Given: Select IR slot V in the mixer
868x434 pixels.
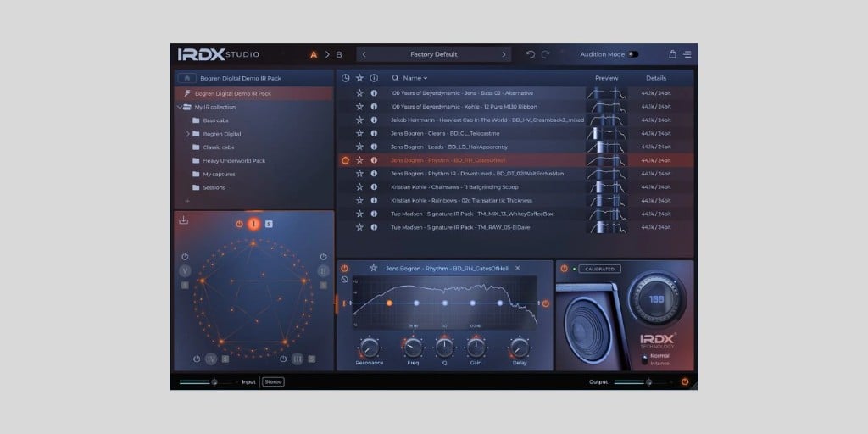Looking at the screenshot, I should pos(185,270).
